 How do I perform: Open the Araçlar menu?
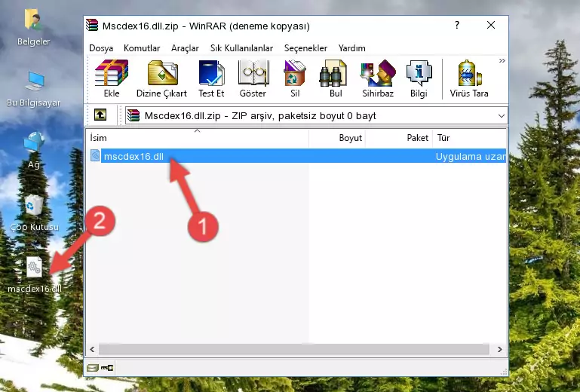(x=185, y=48)
